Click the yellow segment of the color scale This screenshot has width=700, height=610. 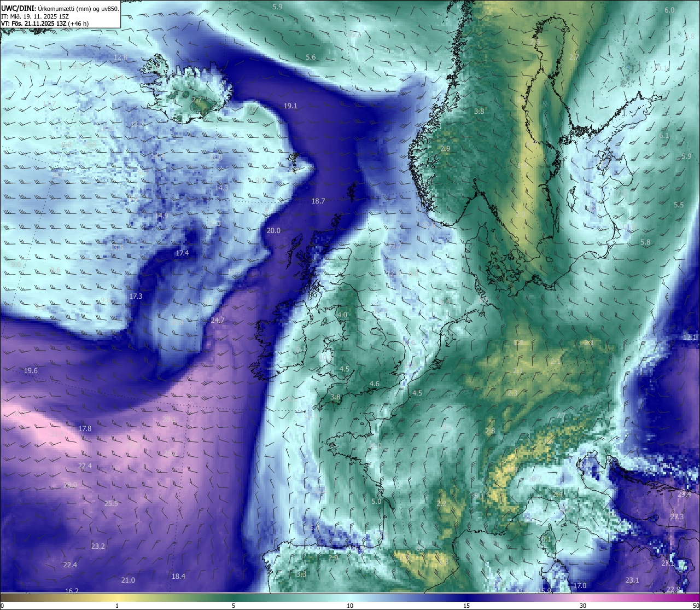coord(117,597)
